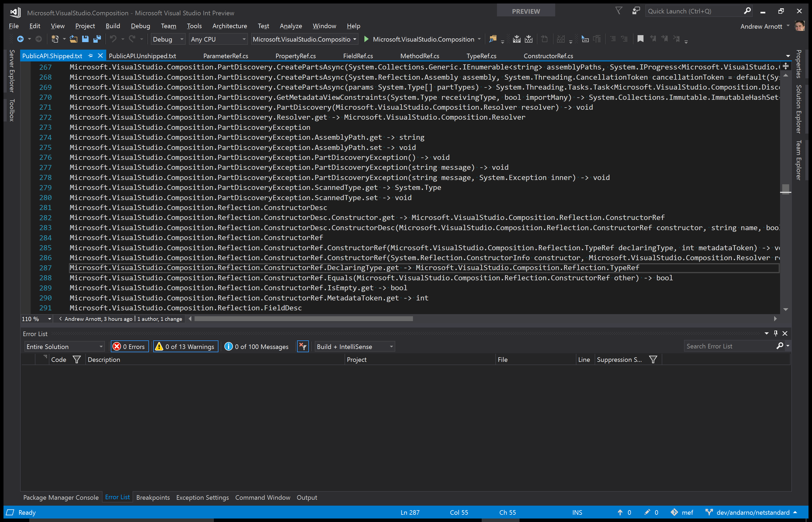Adjust the 110% zoom level control
812x522 pixels.
36,319
